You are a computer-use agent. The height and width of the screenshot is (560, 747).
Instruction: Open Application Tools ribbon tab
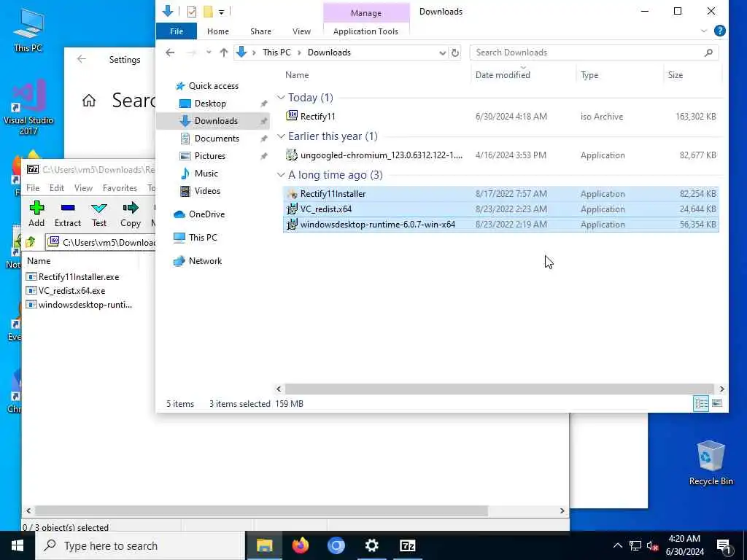365,31
